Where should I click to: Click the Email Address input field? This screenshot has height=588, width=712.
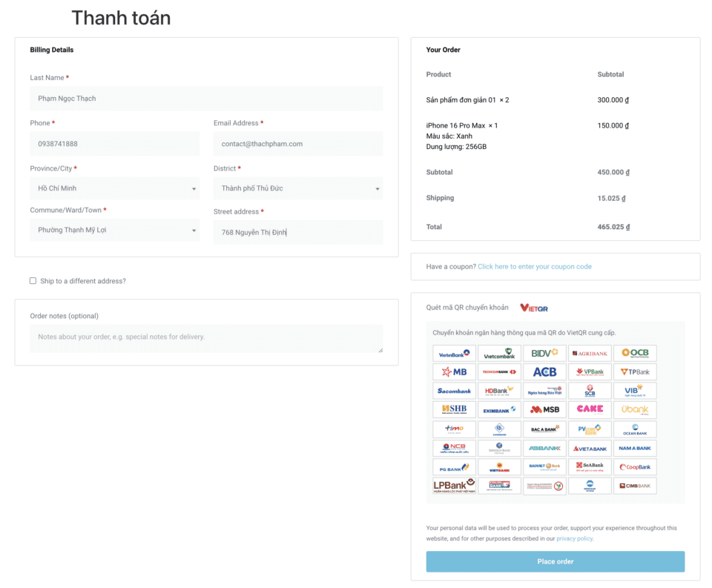[298, 144]
